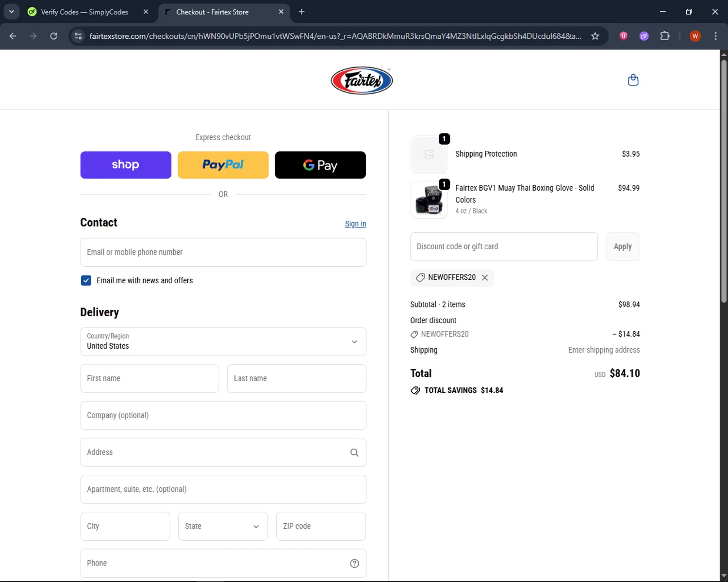728x582 pixels.
Task: Bookmark this page with the star icon
Action: tap(595, 36)
